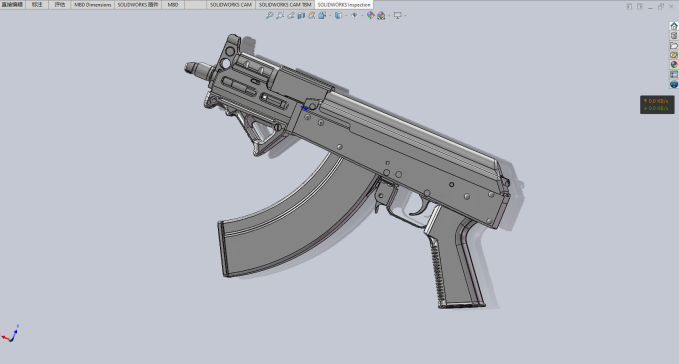Switch to the 评估 tab
Viewport: 679px width, 364px height.
60,5
